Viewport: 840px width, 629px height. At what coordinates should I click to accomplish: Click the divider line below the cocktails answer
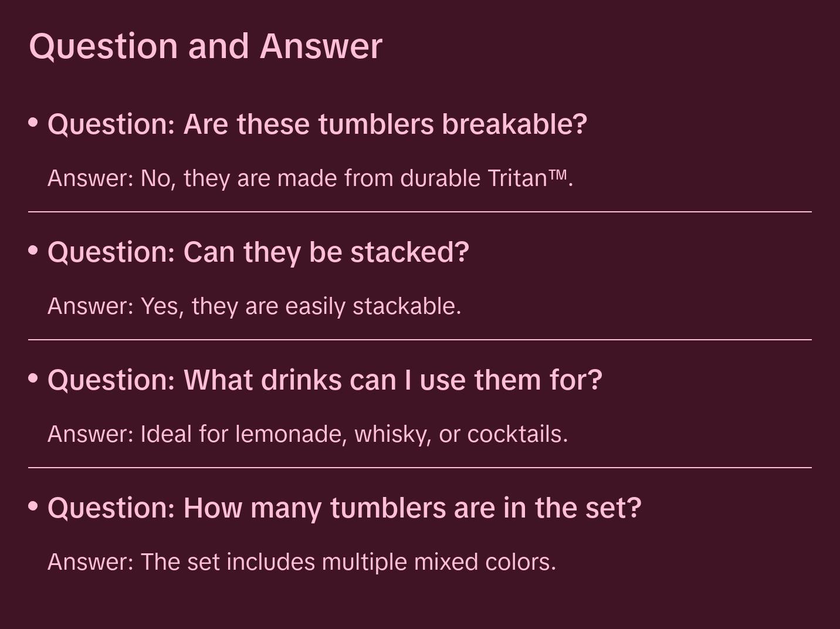click(420, 468)
